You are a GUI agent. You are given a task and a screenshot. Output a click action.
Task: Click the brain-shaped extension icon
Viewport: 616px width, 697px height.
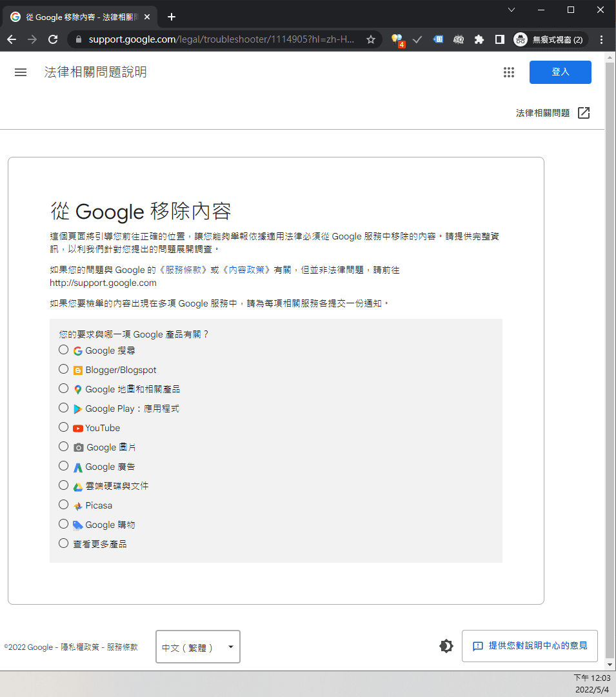click(459, 39)
